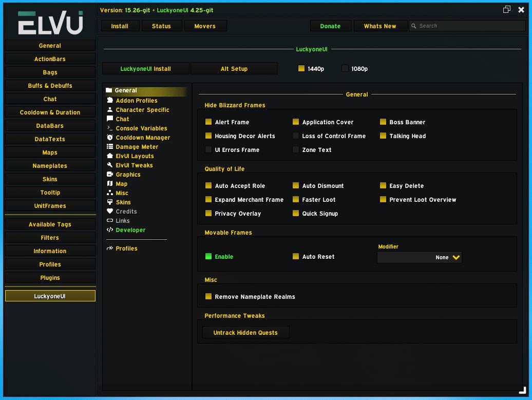Toggle Expand Merchant Frame checkbox
532x400 pixels.
[x=208, y=200]
